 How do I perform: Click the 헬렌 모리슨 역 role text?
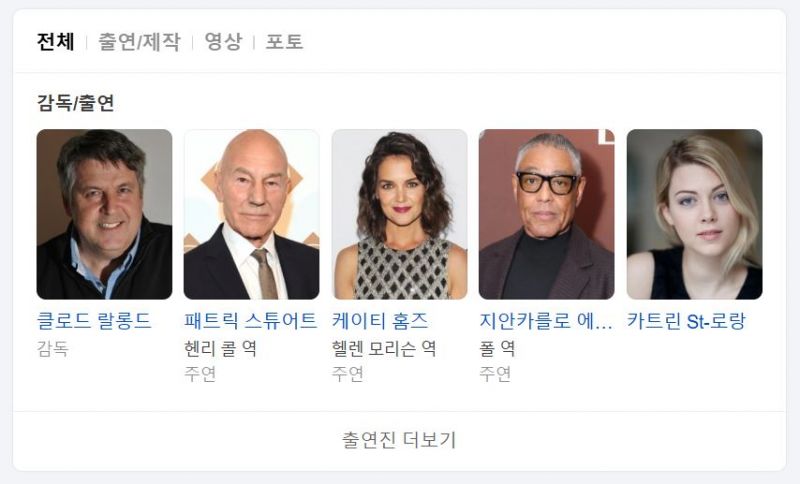pos(384,348)
